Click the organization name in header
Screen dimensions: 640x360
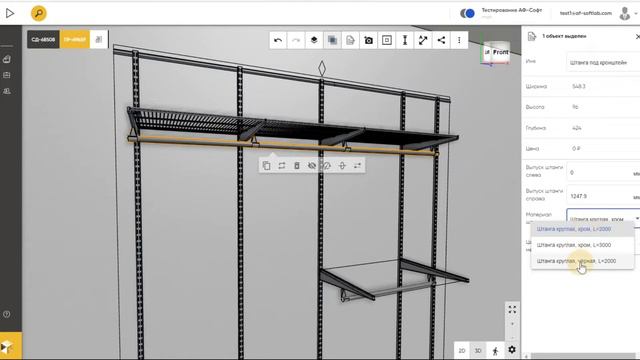(x=512, y=10)
